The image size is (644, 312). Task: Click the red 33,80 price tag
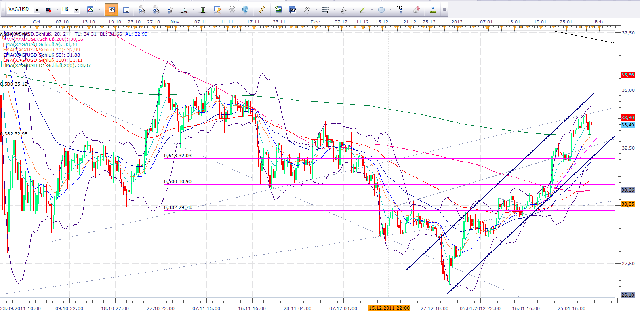tap(628, 118)
